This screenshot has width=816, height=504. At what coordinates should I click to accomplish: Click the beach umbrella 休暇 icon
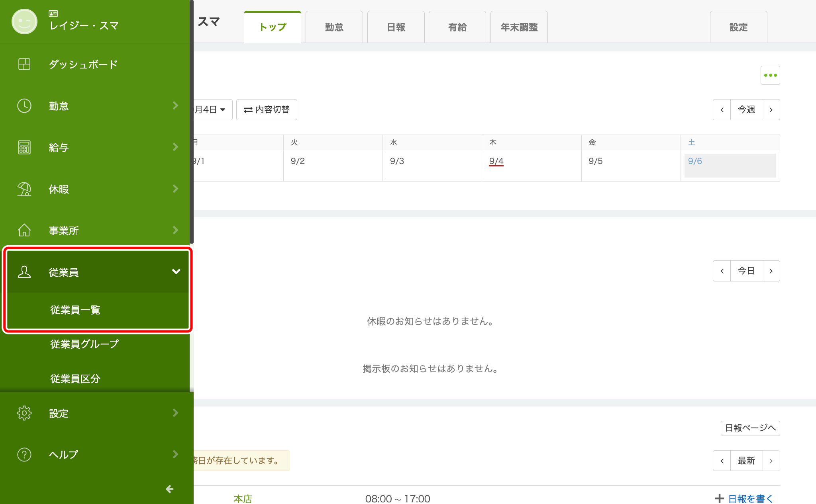coord(24,189)
